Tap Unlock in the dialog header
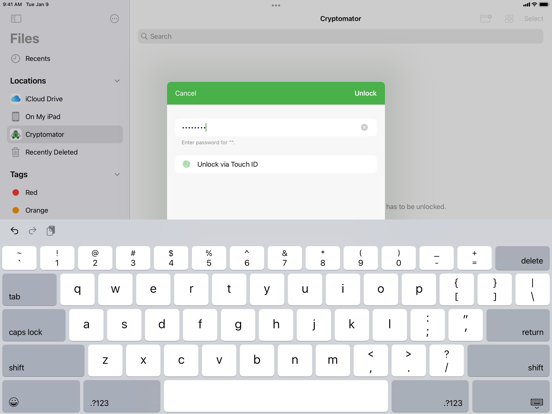552x414 pixels. (x=365, y=93)
